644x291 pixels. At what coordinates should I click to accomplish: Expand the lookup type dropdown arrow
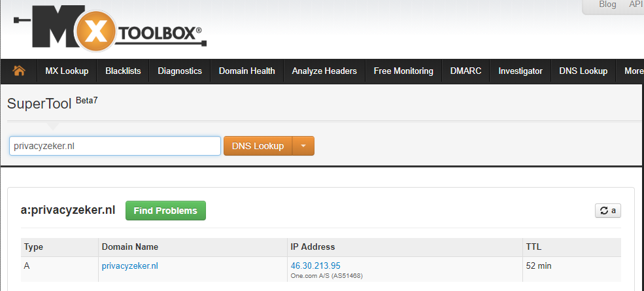coord(303,146)
